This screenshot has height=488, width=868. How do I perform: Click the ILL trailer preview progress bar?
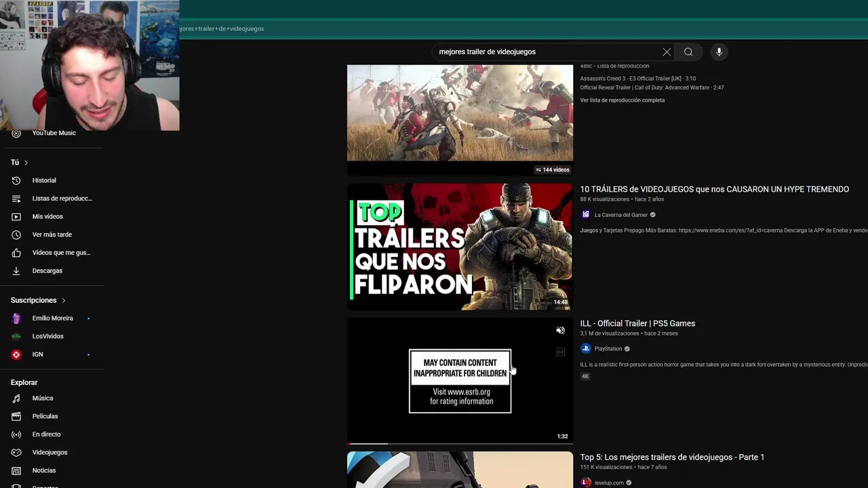[460, 444]
